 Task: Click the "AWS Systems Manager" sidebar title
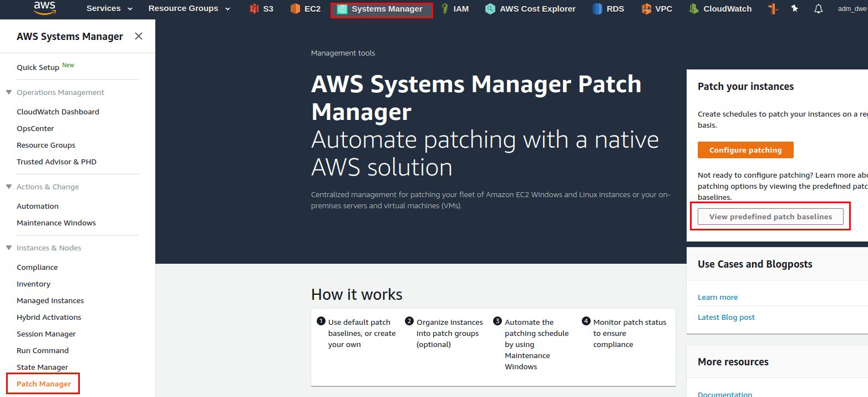pos(70,36)
